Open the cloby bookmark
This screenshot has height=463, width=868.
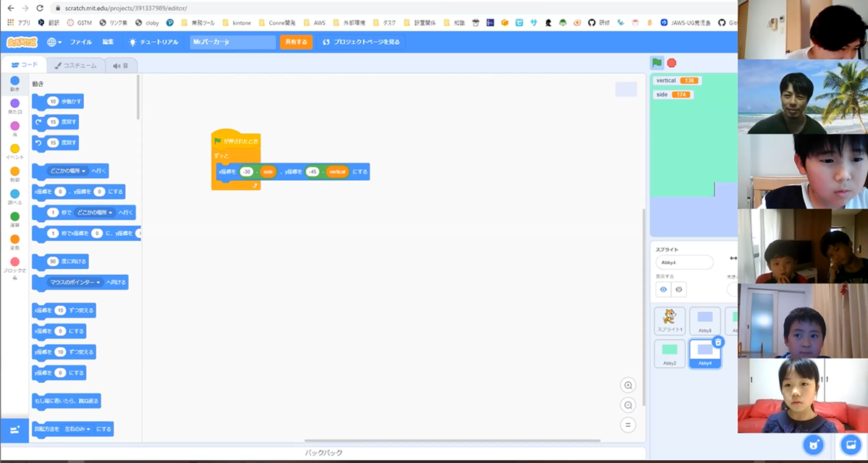147,22
